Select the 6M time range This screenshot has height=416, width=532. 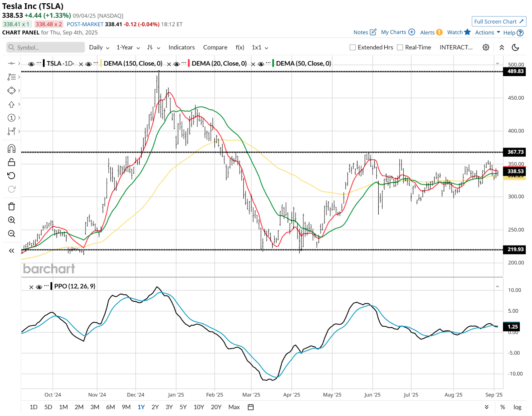[x=110, y=407]
